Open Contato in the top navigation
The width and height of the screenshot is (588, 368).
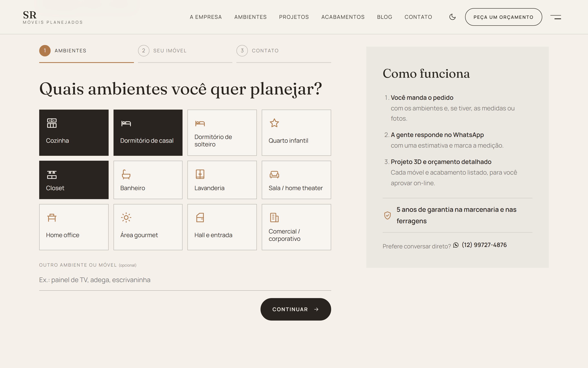tap(418, 17)
